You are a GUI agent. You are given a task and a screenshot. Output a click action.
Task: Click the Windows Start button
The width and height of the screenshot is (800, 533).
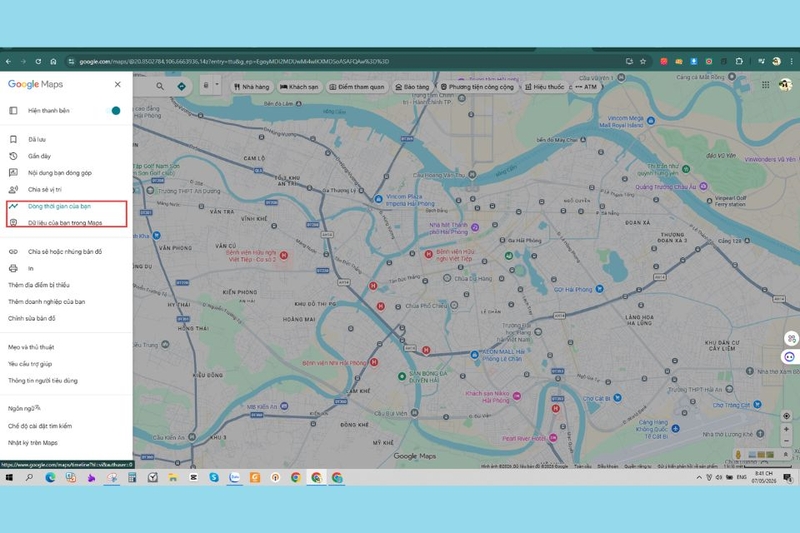pyautogui.click(x=9, y=477)
